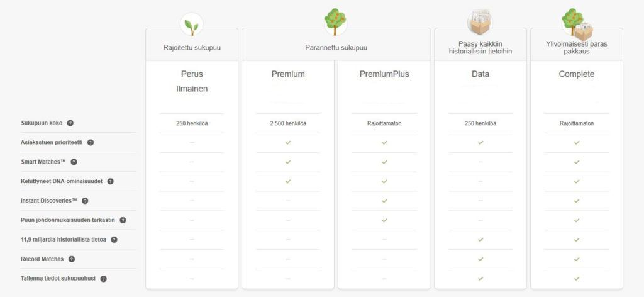This screenshot has width=644, height=297.
Task: Select the Perus Ilmainen plan heading
Action: (192, 81)
